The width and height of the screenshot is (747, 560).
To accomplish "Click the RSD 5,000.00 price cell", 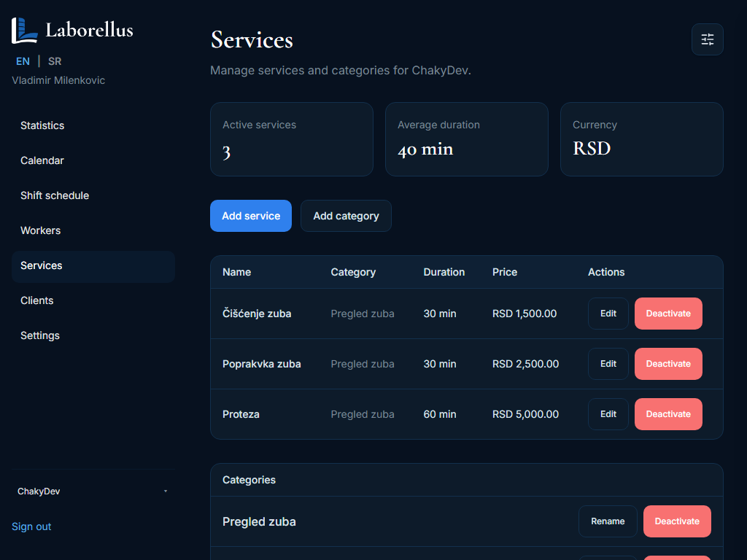I will click(525, 414).
